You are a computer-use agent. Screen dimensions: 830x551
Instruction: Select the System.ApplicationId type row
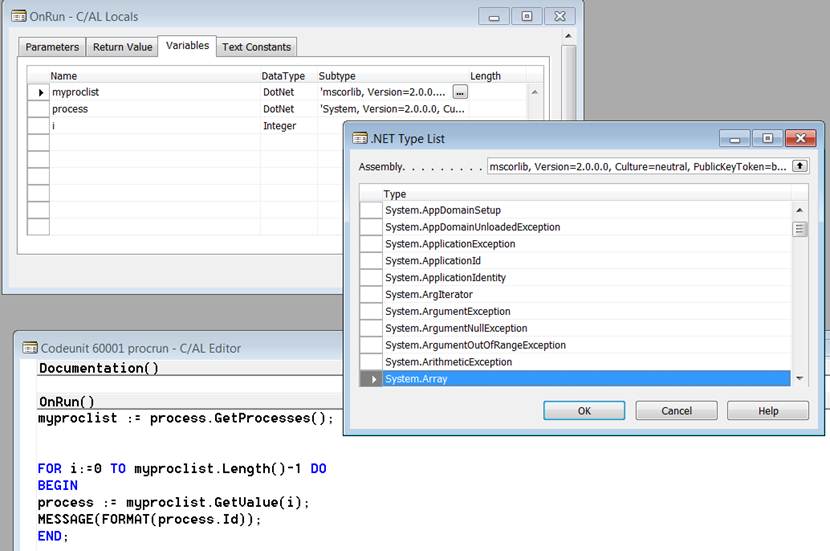[432, 261]
